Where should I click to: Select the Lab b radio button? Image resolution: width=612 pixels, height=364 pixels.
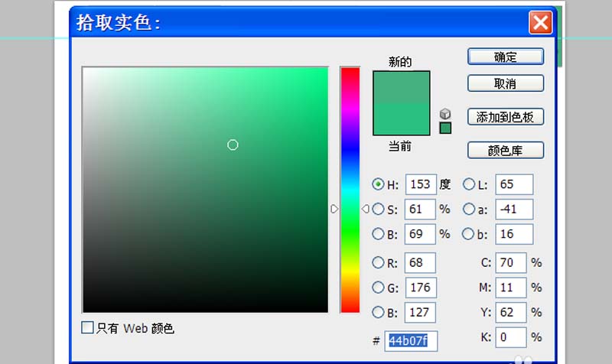[468, 234]
